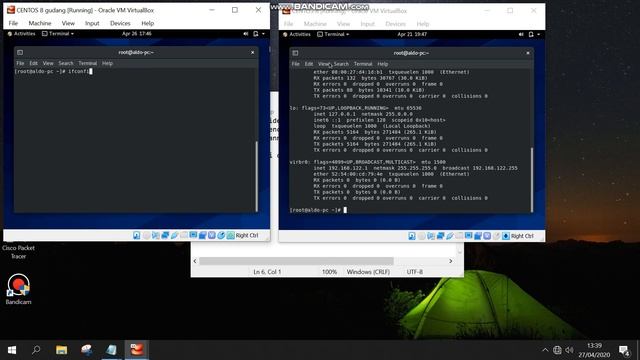
Task: Click shared folders indicator in CENTOS 8 gudang status bar
Action: click(184, 236)
